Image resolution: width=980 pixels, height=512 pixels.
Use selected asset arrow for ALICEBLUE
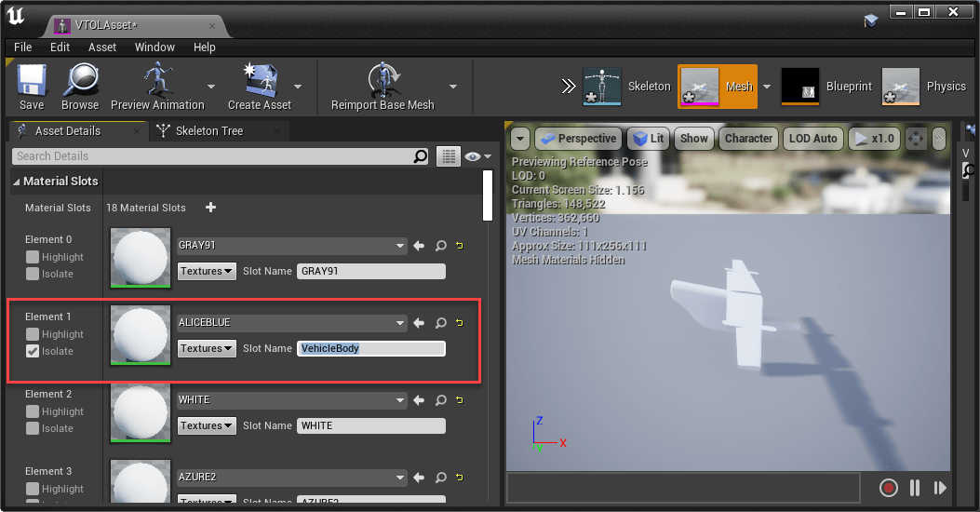pos(419,323)
